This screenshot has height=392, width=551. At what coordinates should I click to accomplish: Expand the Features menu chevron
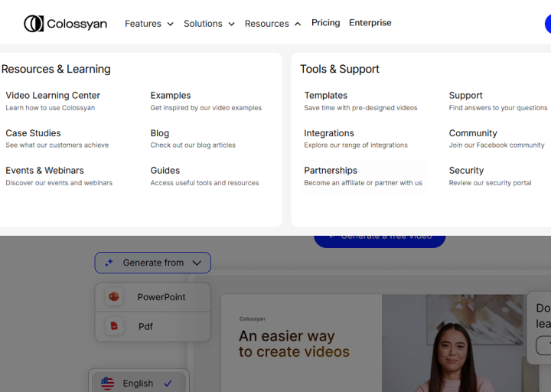(x=170, y=24)
